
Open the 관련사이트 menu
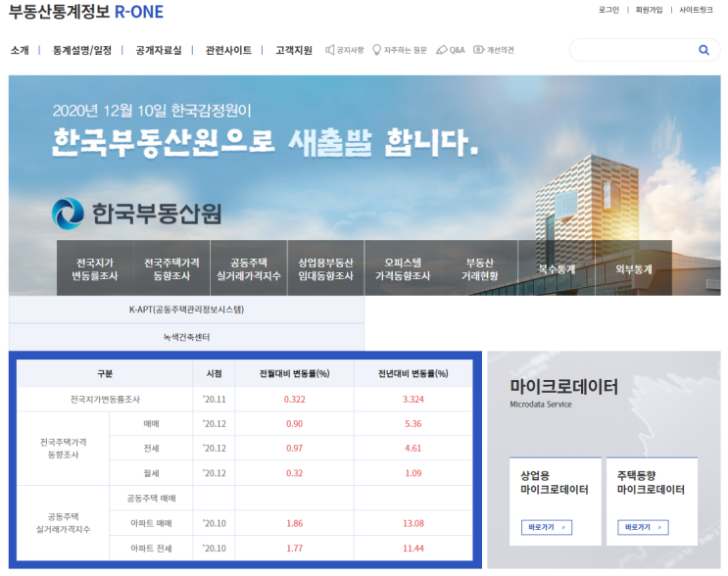(x=228, y=50)
